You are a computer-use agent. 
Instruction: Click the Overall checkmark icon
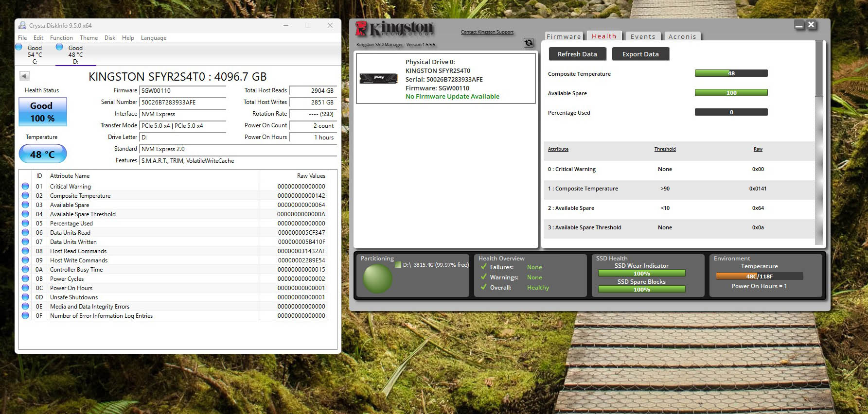pyautogui.click(x=484, y=287)
